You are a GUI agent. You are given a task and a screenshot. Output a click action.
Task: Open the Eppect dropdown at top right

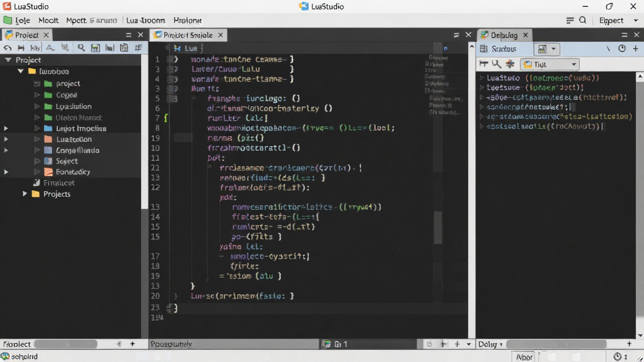click(619, 20)
